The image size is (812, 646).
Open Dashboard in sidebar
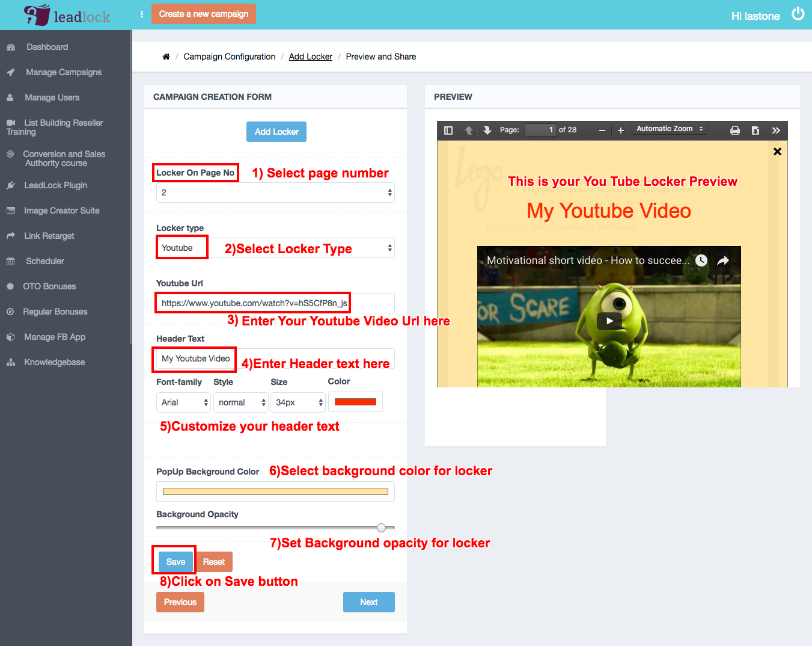47,47
